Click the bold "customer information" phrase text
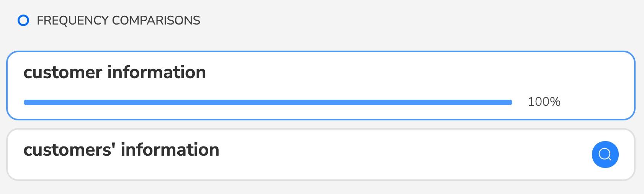644x194 pixels. click(x=114, y=72)
